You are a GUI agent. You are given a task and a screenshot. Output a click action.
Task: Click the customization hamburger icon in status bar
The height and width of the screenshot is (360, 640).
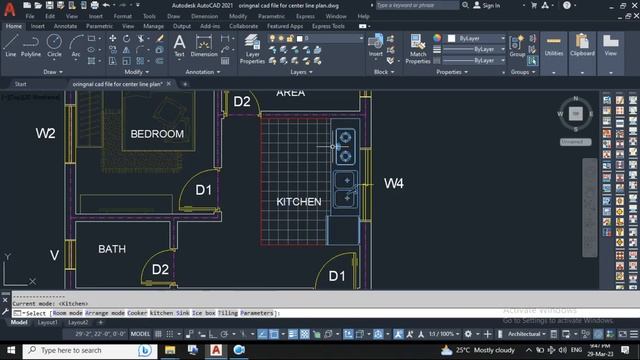click(x=634, y=334)
